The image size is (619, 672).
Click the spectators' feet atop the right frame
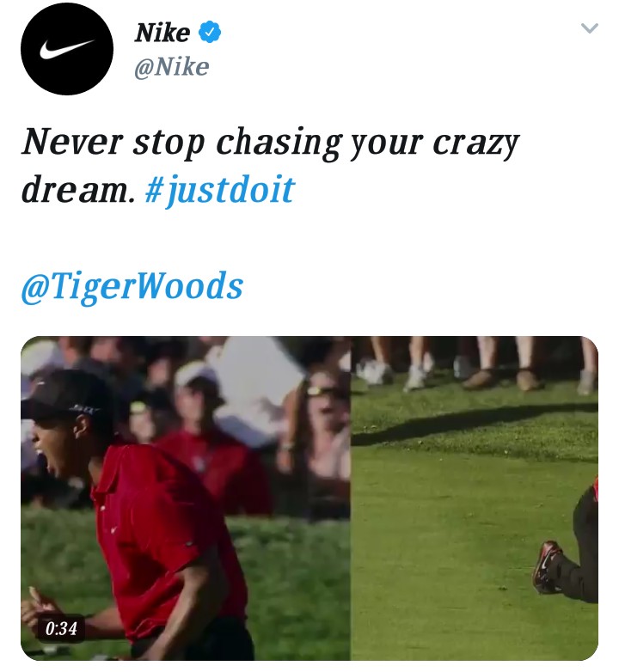click(x=474, y=364)
